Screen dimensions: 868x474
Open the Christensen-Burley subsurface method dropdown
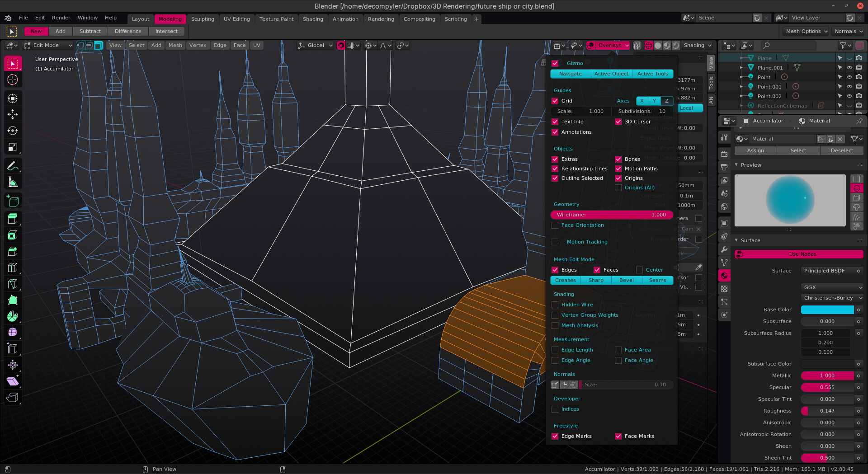pyautogui.click(x=832, y=298)
